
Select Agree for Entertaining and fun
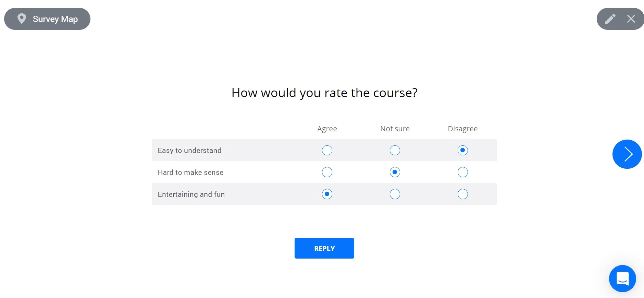(327, 194)
